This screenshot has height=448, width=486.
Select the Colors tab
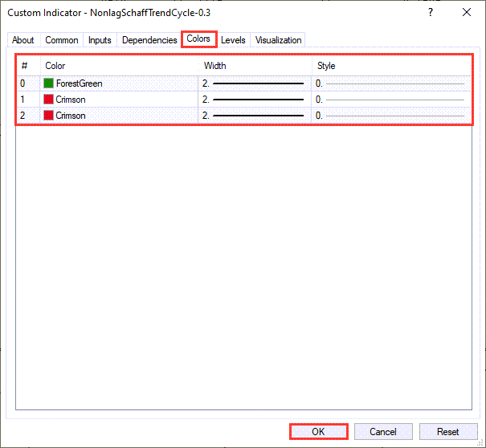198,39
